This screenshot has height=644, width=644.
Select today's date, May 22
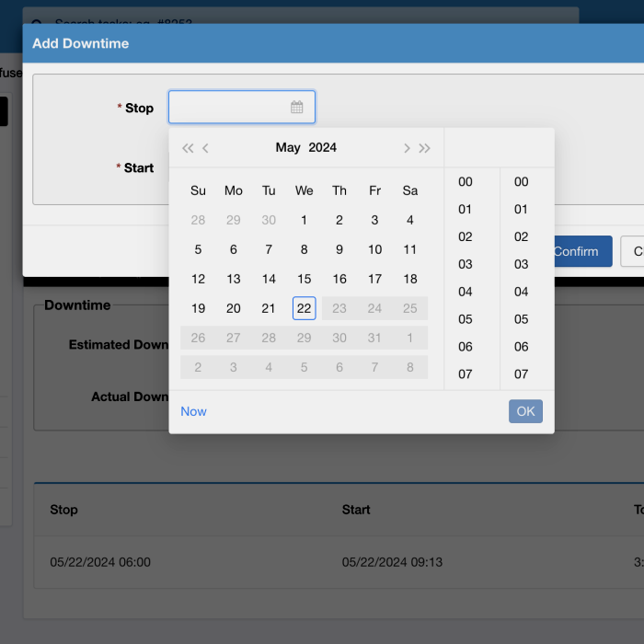click(304, 308)
